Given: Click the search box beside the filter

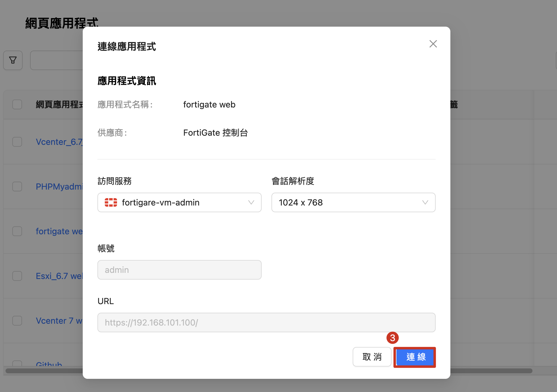Looking at the screenshot, I should (57, 60).
